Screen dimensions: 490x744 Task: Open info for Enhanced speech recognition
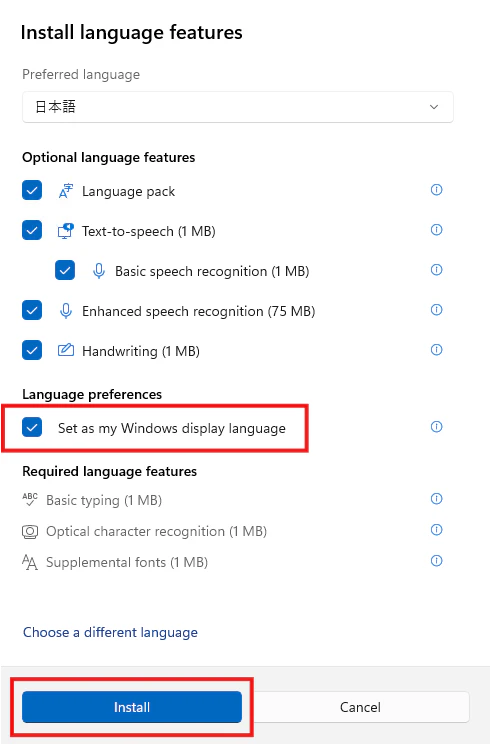[436, 310]
